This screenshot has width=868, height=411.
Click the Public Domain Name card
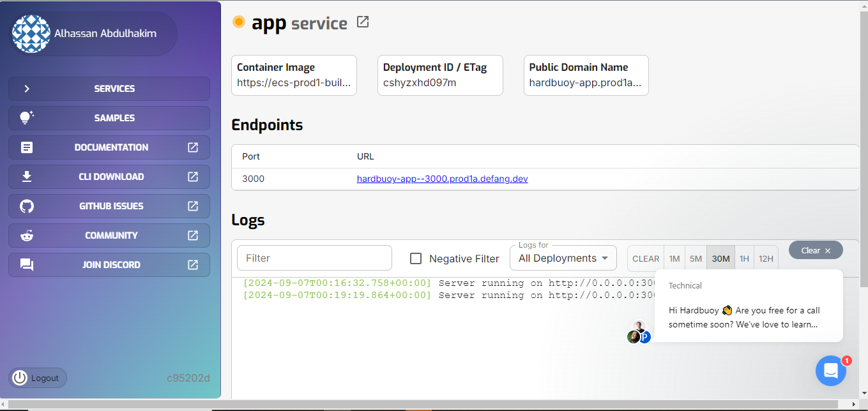(586, 75)
